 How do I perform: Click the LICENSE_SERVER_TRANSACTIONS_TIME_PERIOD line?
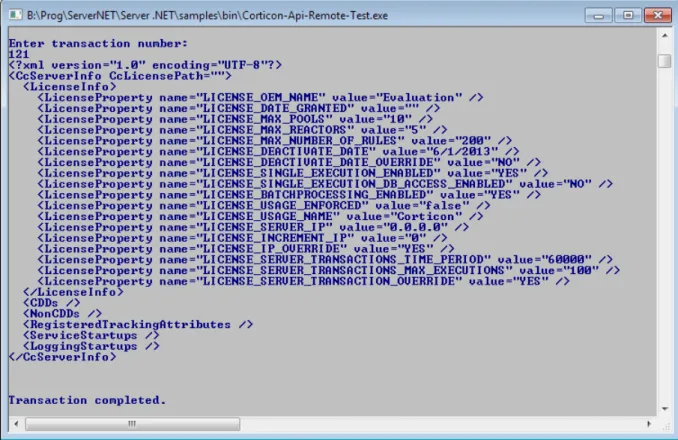(x=325, y=260)
